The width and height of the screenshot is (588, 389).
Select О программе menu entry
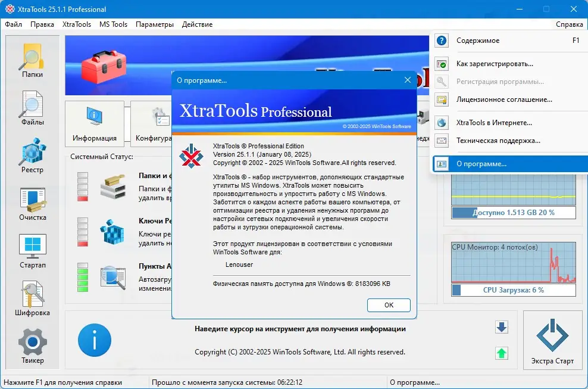pos(510,164)
